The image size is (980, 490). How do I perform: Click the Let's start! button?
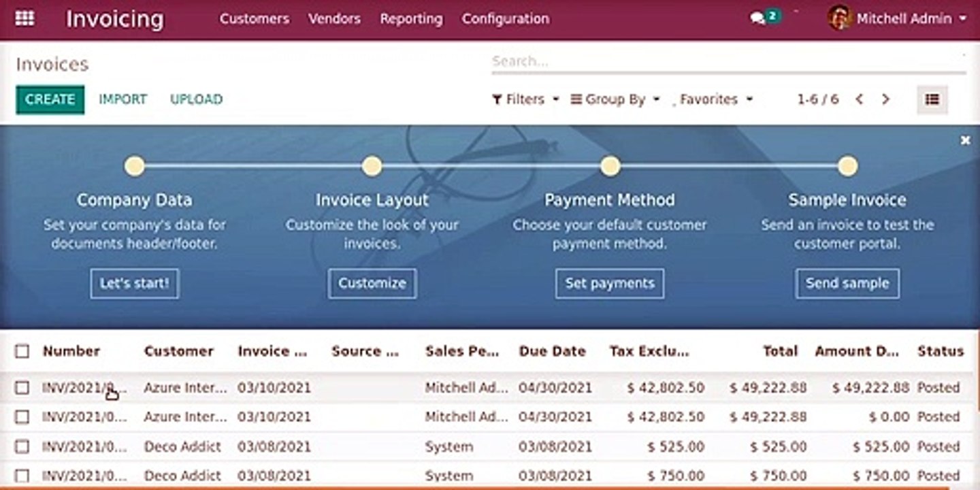(135, 283)
